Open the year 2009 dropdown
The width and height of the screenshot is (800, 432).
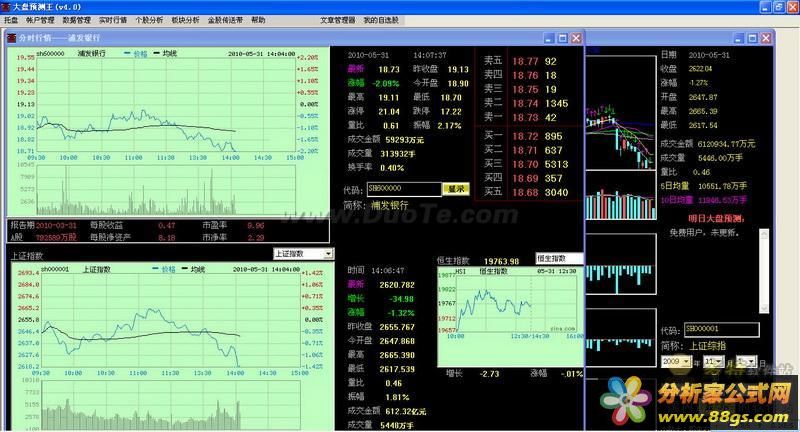pos(686,361)
